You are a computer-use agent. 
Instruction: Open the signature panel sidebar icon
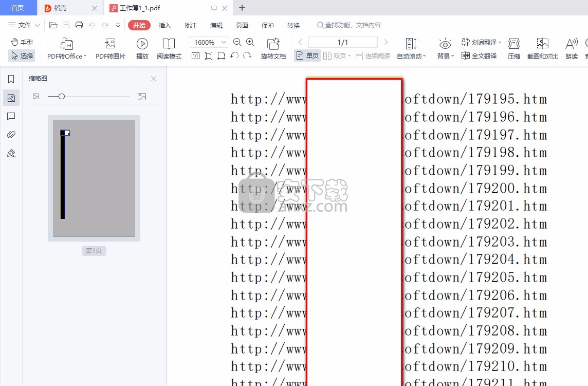point(11,154)
